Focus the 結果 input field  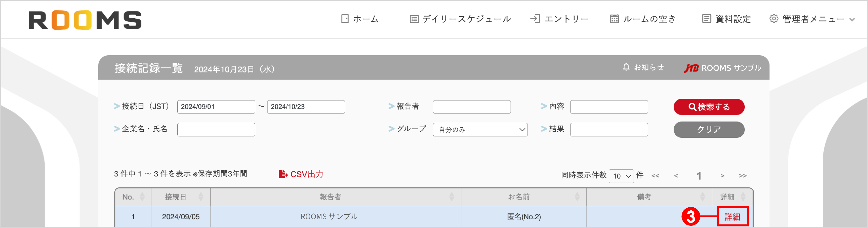[609, 130]
